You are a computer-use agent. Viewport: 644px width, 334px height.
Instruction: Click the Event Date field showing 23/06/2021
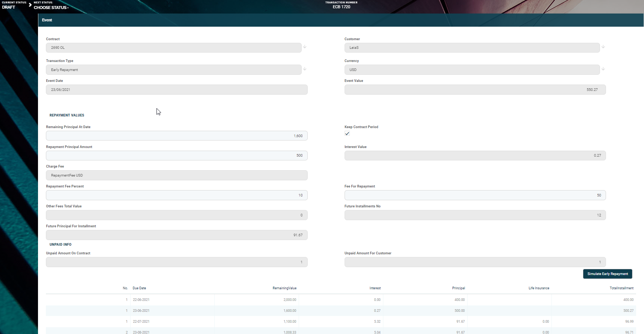pyautogui.click(x=176, y=90)
